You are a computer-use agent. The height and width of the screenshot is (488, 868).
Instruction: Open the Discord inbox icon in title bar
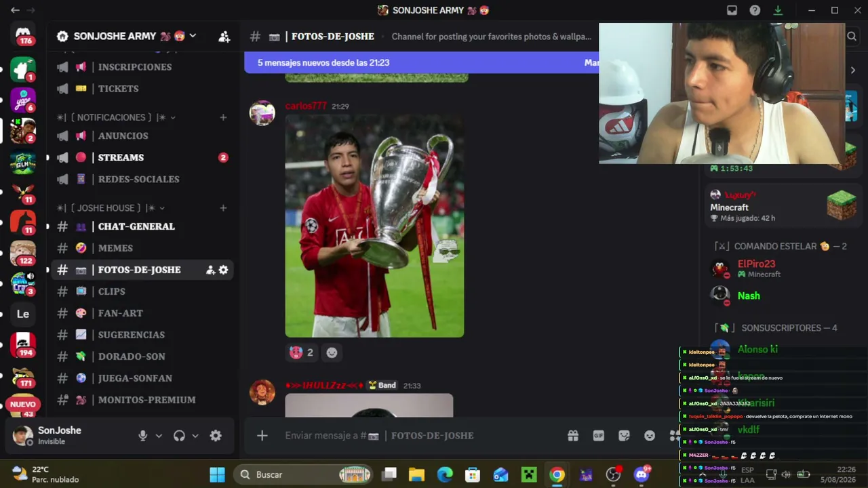(732, 10)
